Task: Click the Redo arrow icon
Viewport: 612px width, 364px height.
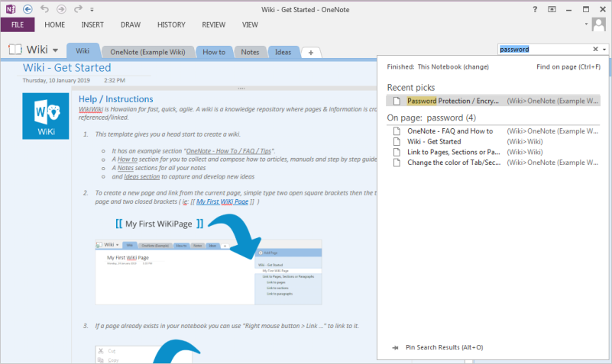Action: 78,9
